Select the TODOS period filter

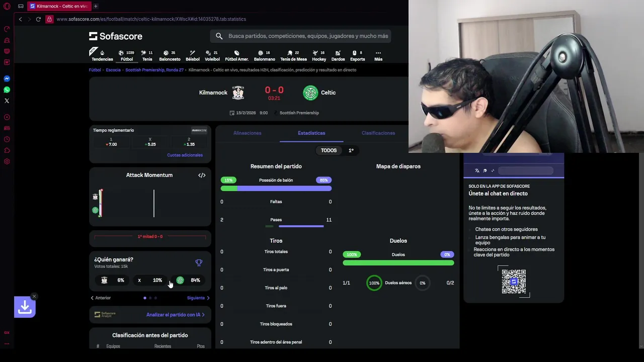pos(329,150)
